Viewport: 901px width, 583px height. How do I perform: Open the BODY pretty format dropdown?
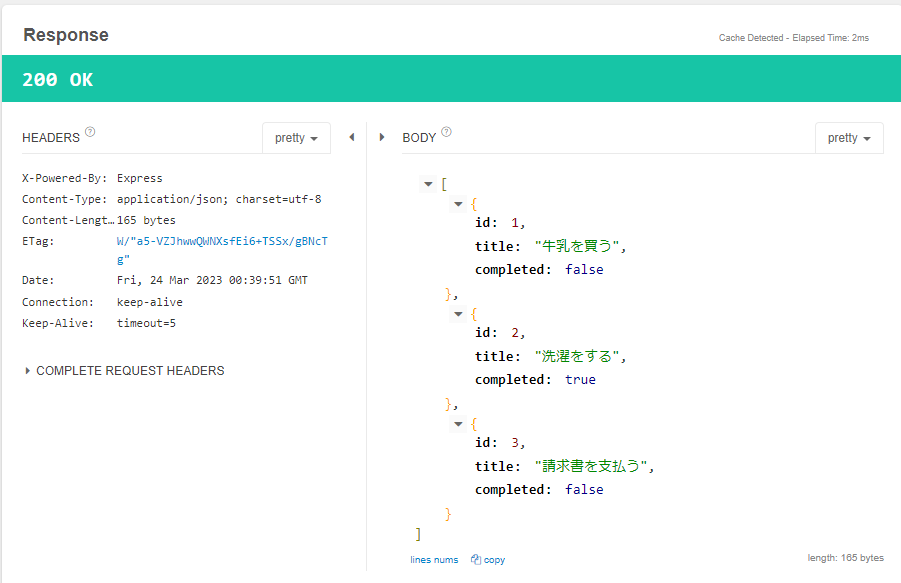point(848,138)
